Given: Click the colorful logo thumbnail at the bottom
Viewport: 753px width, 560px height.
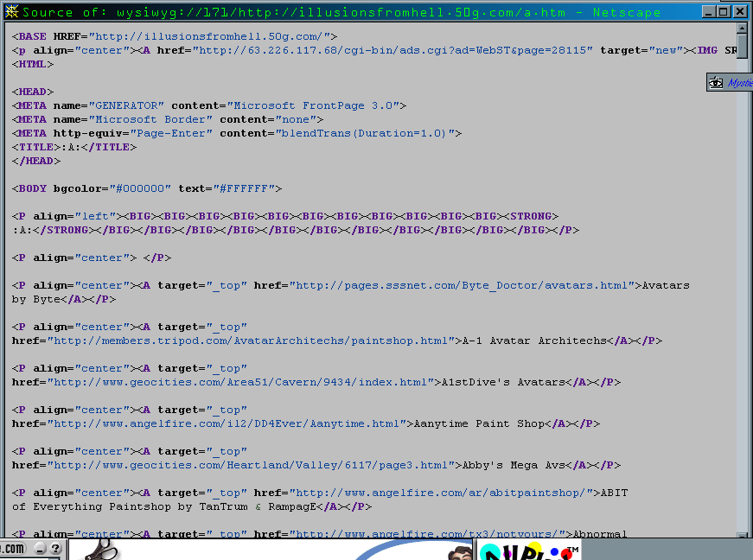Looking at the screenshot, I should (x=528, y=550).
